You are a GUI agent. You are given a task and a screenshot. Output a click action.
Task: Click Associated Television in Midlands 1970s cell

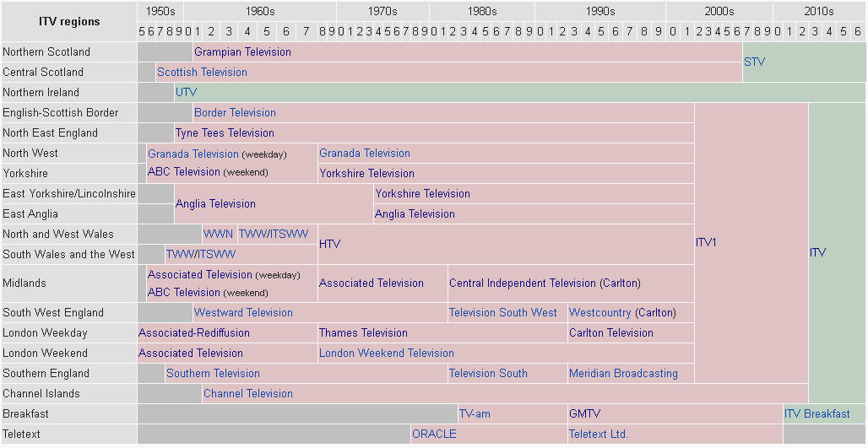372,283
